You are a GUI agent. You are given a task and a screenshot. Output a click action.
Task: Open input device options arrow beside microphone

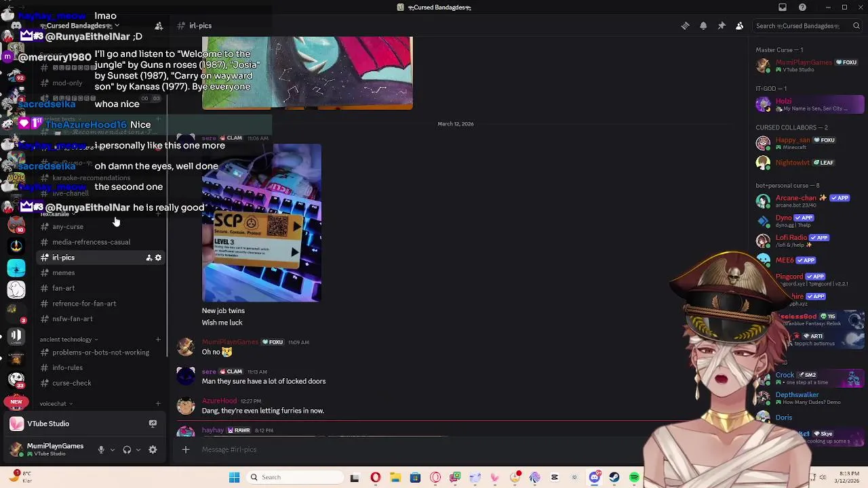tap(113, 449)
